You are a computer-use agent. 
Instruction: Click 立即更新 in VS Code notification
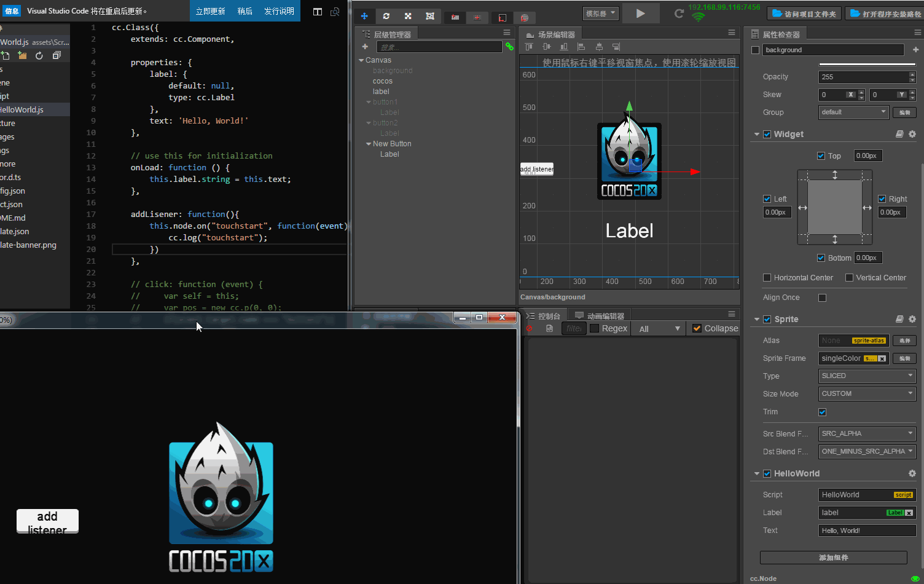coord(211,11)
